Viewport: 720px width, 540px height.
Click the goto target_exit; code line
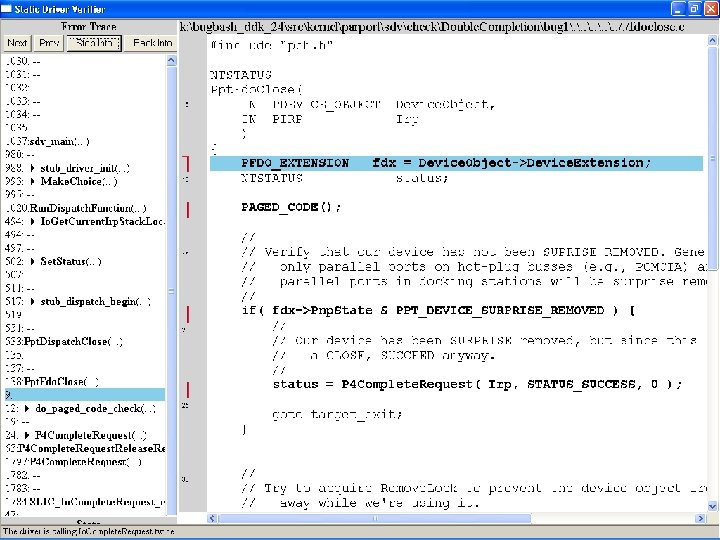point(338,415)
